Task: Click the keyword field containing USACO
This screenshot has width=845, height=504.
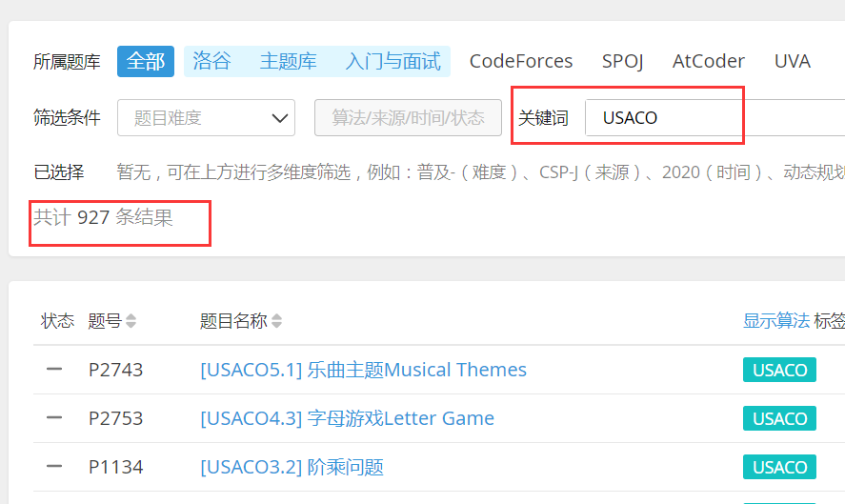Action: 715,117
